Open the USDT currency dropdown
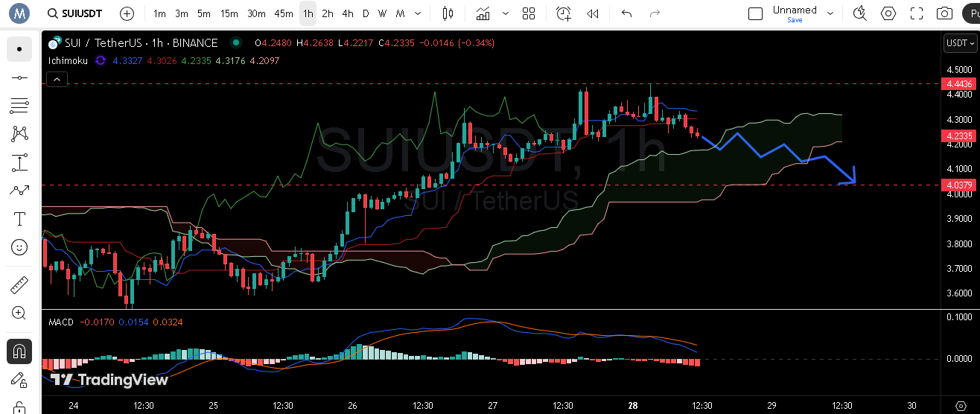 [960, 43]
